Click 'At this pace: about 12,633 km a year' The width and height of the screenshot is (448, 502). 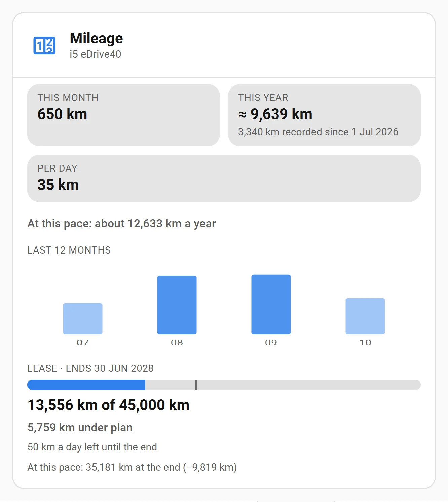[121, 224]
